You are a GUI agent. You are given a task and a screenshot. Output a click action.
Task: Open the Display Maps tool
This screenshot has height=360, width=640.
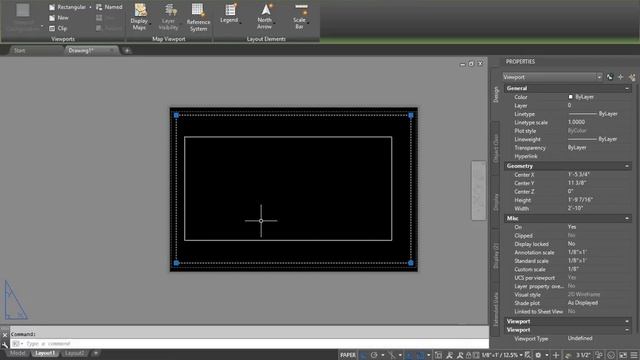[140, 16]
